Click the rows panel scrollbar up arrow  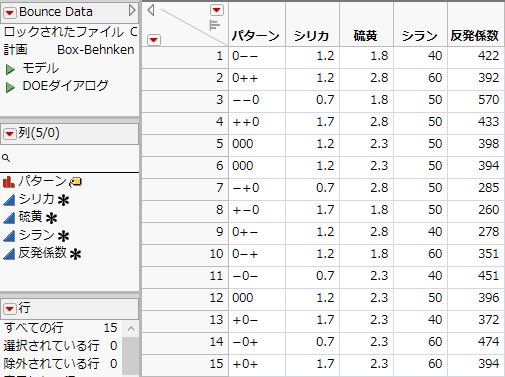tap(131, 329)
